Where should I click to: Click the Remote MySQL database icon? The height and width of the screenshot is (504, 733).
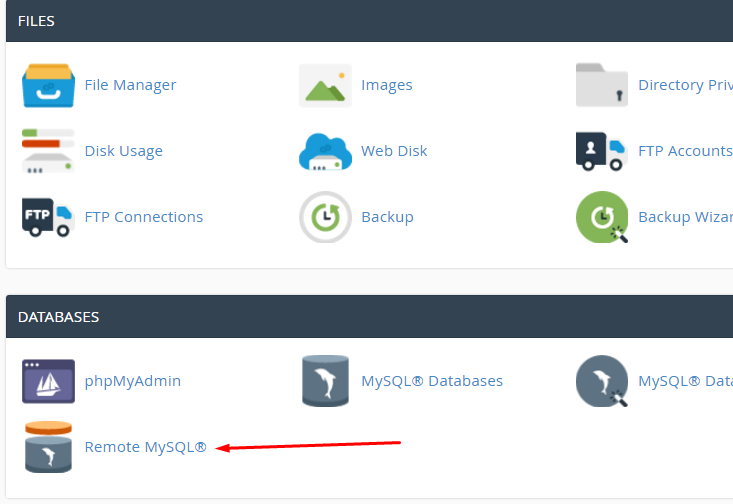point(48,447)
